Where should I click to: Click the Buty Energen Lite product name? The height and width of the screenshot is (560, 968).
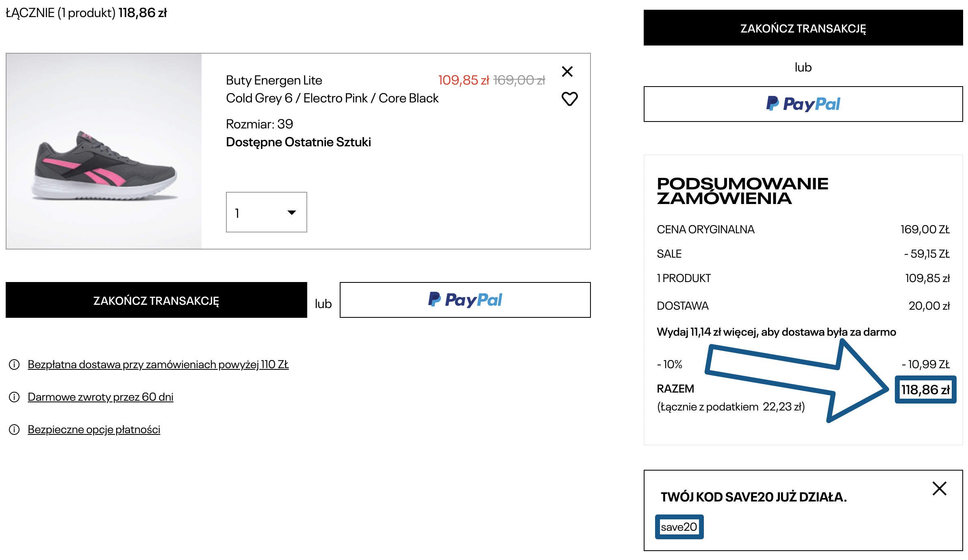(x=274, y=80)
